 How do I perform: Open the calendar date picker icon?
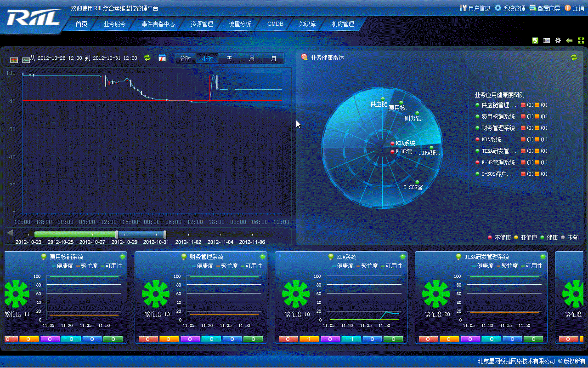(162, 57)
